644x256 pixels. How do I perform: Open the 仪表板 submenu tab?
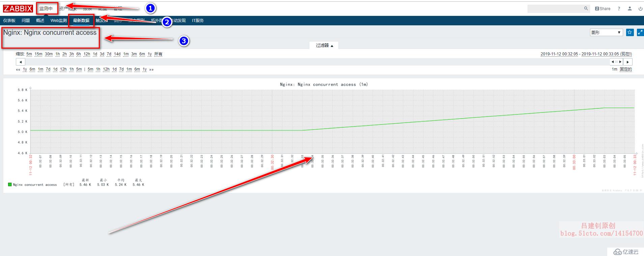click(x=9, y=21)
